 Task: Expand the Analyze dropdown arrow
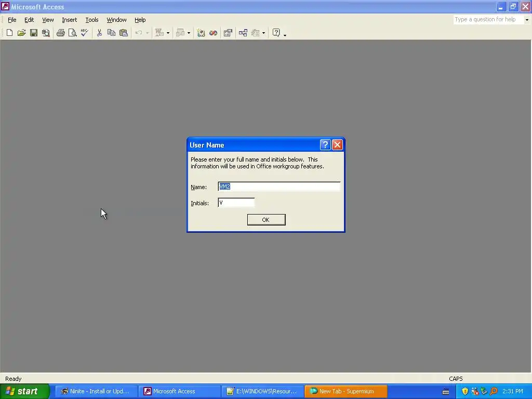pos(189,33)
